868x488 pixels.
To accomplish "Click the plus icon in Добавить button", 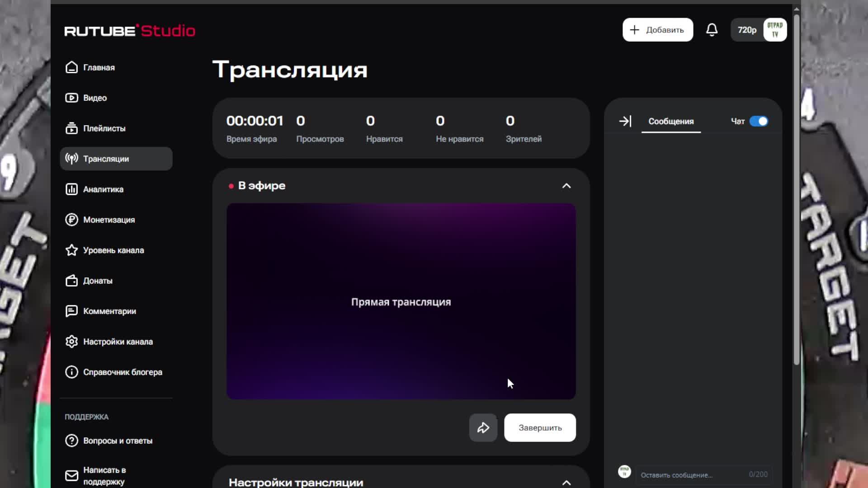I will (x=635, y=30).
